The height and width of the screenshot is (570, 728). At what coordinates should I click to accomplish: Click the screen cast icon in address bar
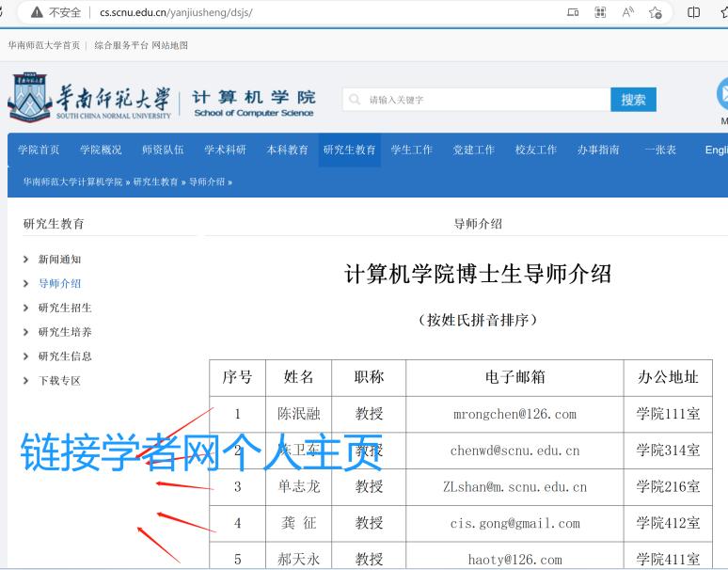(573, 12)
